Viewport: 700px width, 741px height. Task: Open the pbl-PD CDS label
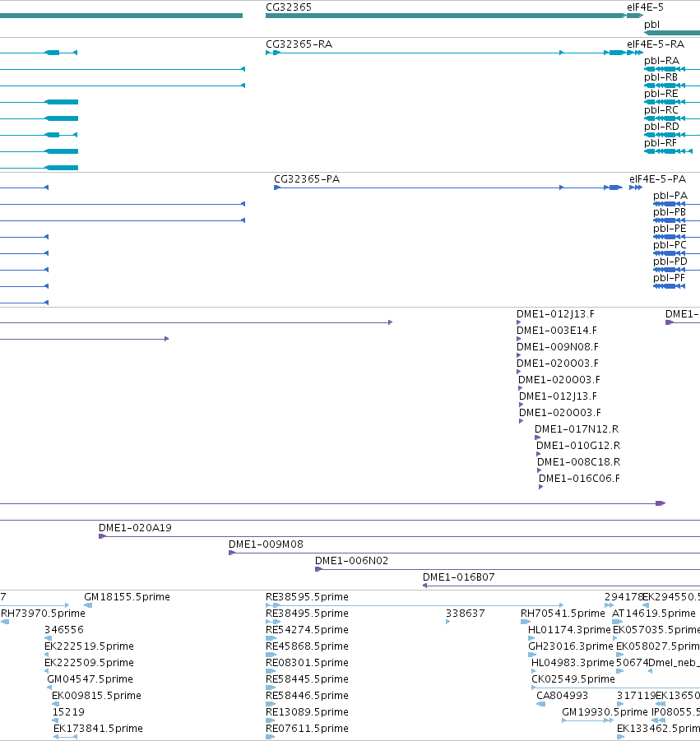pyautogui.click(x=670, y=262)
